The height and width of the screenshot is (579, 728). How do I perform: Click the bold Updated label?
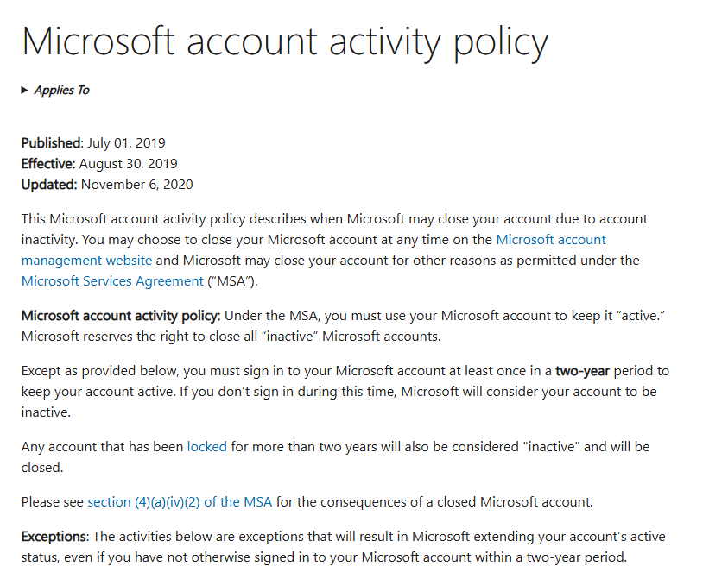tap(49, 185)
